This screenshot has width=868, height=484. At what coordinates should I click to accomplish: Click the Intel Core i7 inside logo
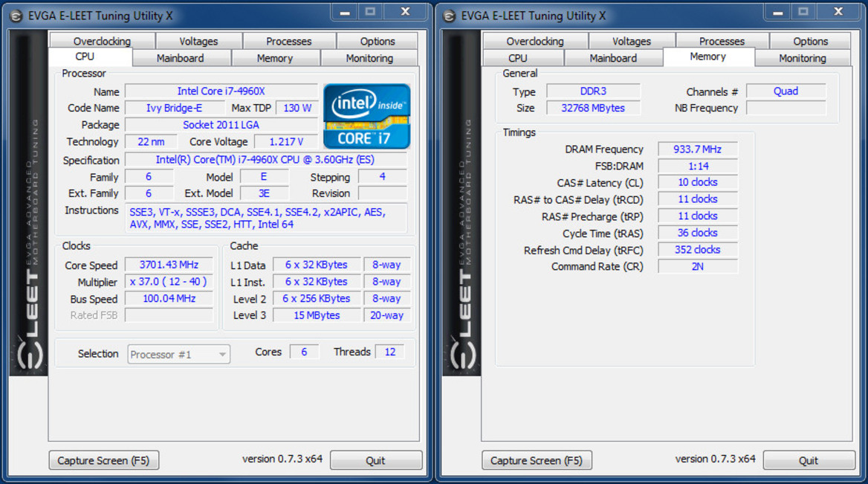(x=366, y=116)
